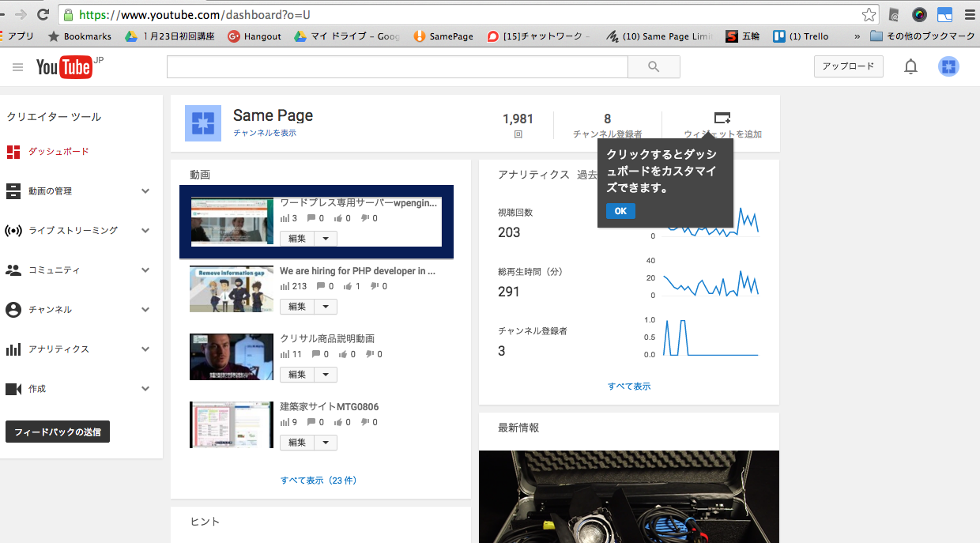Open the クリサル商品説明動画 thumbnail
The image size is (980, 543).
click(x=232, y=357)
